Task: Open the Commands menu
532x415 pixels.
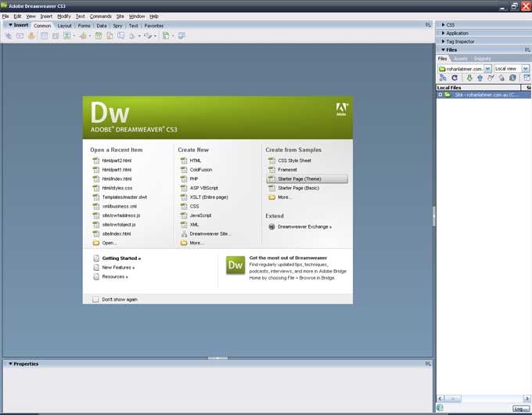Action: click(x=100, y=16)
